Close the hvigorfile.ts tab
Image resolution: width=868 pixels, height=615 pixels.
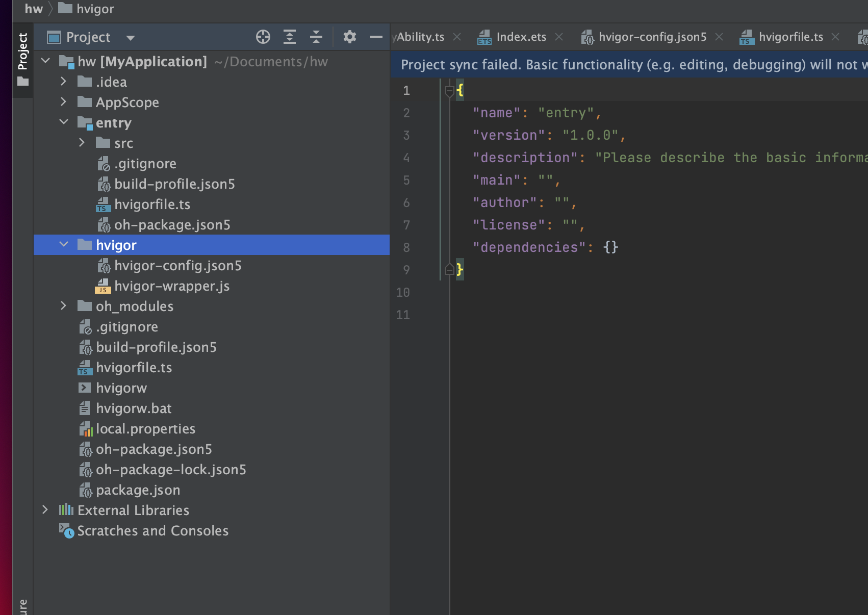[x=835, y=37]
